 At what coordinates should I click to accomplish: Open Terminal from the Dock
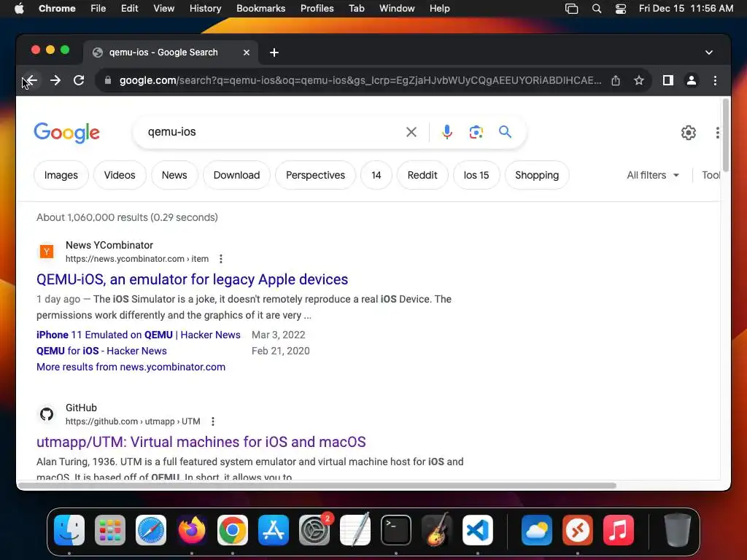396,530
